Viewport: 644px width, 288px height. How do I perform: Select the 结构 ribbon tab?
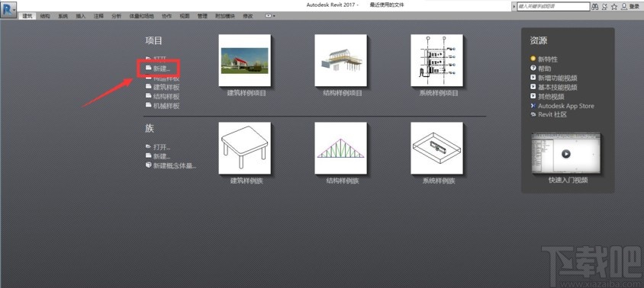pos(45,16)
